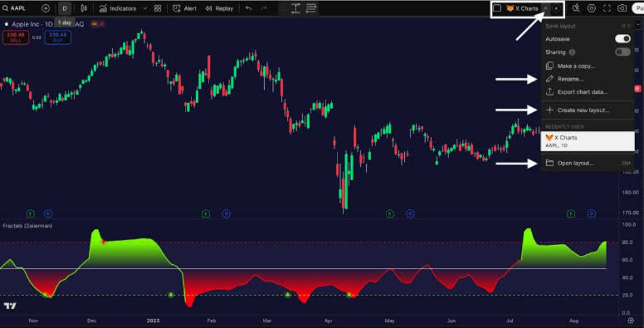The image size is (644, 328).
Task: Create an Alert from the toolbar
Action: pos(185,8)
